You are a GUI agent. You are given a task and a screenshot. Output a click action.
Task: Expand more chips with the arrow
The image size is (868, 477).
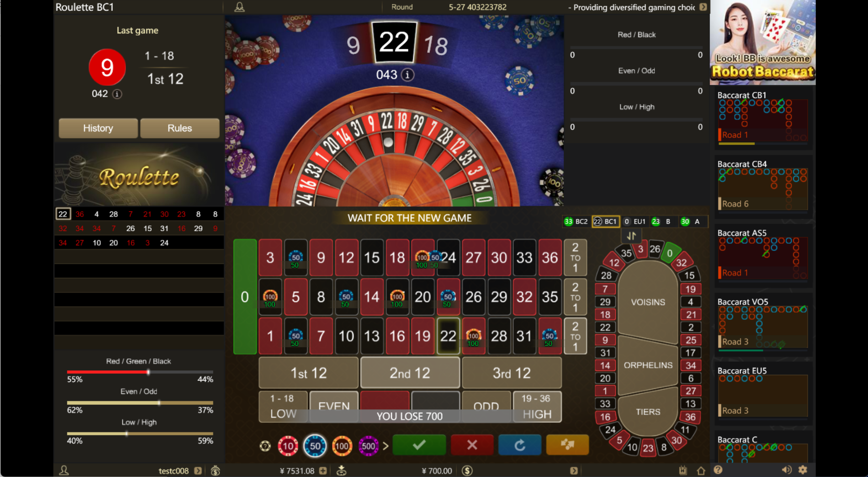(386, 446)
